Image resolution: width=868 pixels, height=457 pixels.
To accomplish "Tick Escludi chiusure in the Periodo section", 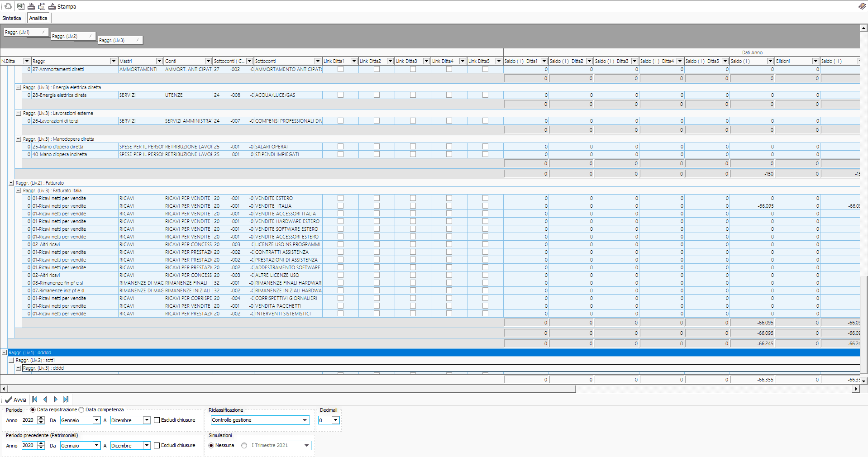I will (157, 420).
